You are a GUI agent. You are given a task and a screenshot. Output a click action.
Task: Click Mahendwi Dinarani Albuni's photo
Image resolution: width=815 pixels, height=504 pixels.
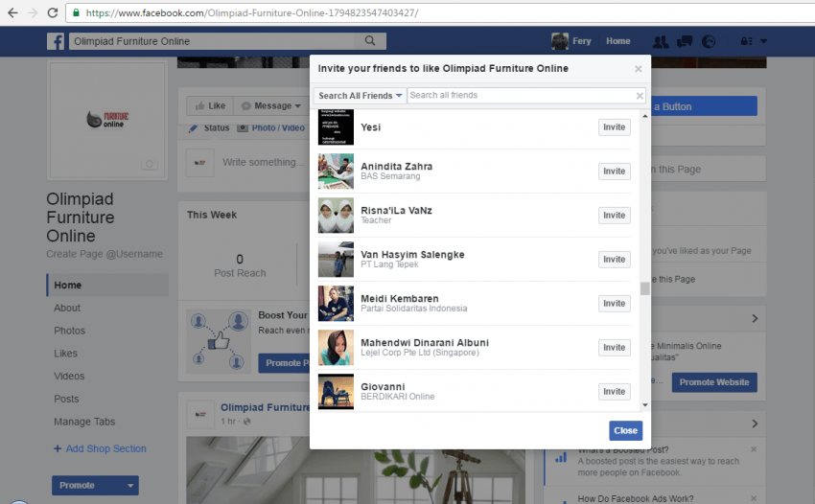point(336,348)
